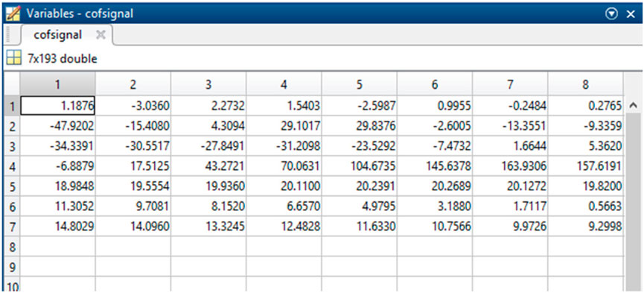Viewport: 644px width, 293px height.
Task: Select column header 1
Action: [58, 84]
